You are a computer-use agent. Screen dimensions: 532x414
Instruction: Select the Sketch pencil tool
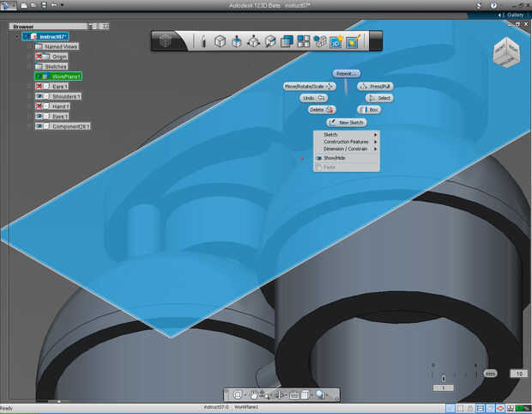coord(203,42)
